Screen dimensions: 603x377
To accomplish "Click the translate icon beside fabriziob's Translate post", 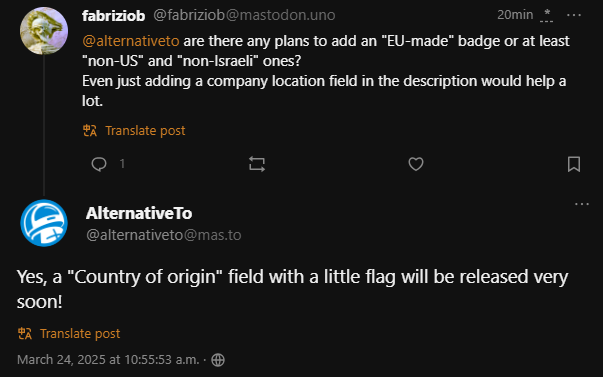I will point(90,131).
